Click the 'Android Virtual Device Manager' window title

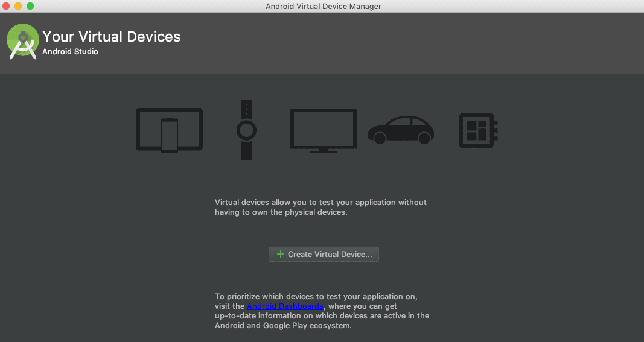click(324, 6)
